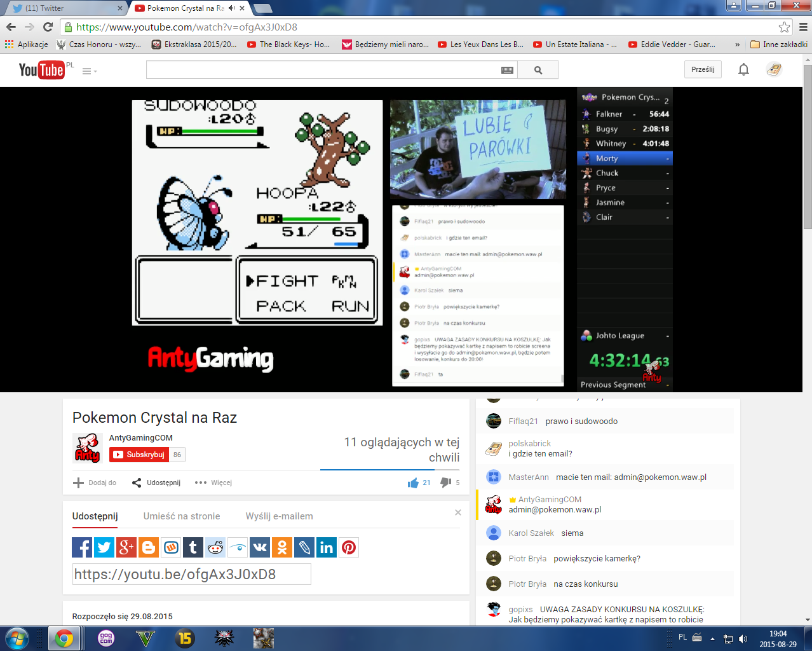Bookmark this page with the star

(x=785, y=27)
